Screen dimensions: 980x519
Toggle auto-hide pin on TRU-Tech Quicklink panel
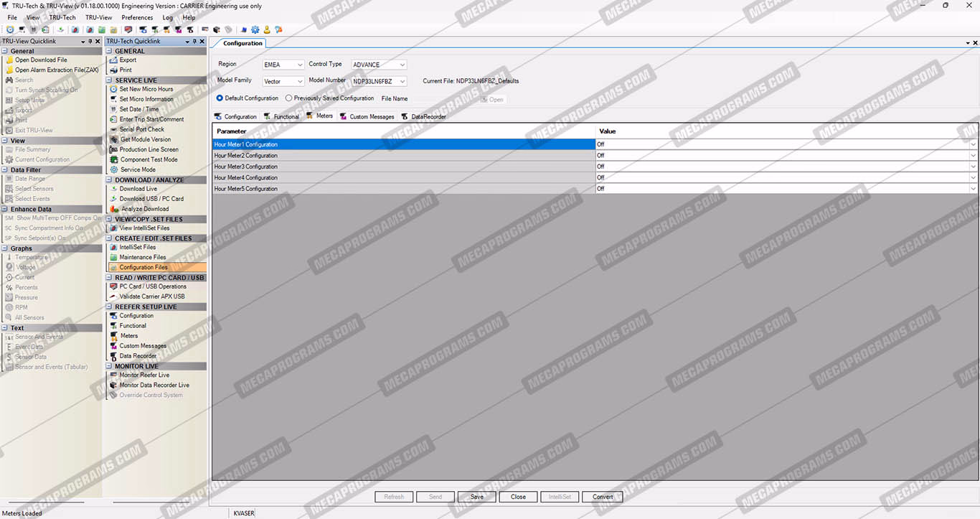click(x=195, y=42)
